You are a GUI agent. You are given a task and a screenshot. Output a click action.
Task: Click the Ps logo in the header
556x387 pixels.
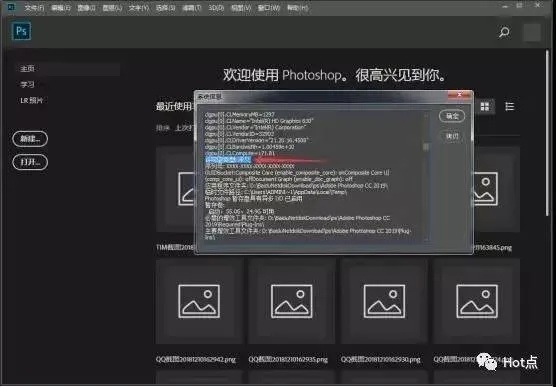pyautogui.click(x=21, y=31)
